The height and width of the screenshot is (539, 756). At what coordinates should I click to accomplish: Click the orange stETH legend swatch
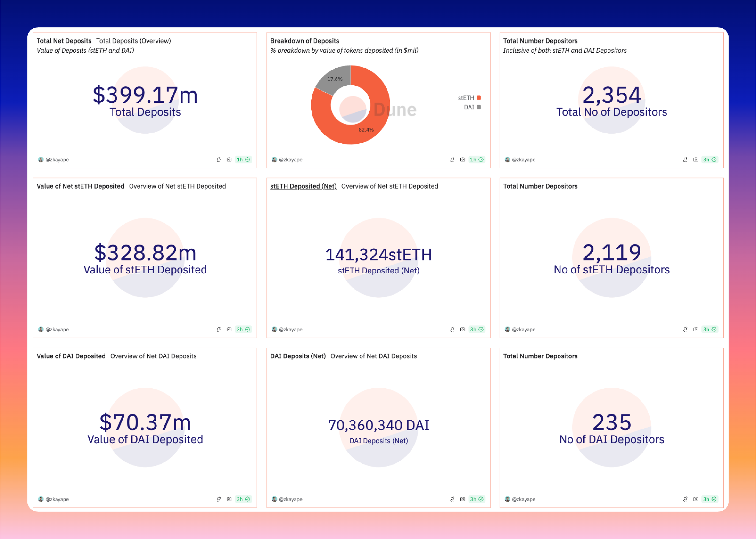(478, 98)
